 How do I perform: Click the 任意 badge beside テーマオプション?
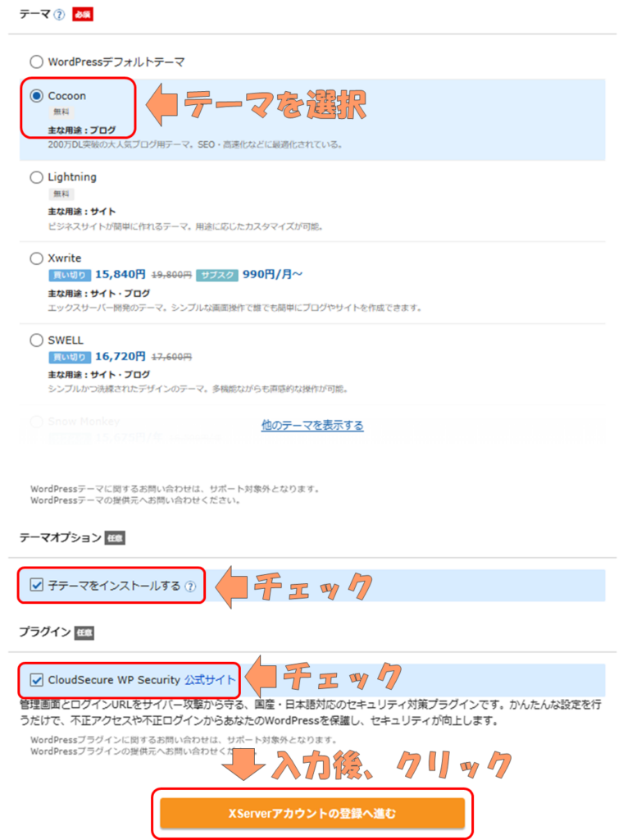click(115, 538)
